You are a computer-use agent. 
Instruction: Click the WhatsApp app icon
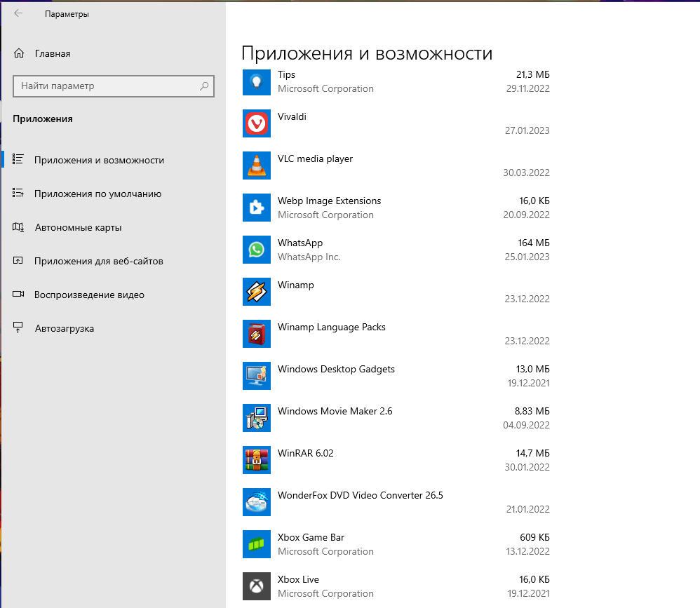click(257, 250)
